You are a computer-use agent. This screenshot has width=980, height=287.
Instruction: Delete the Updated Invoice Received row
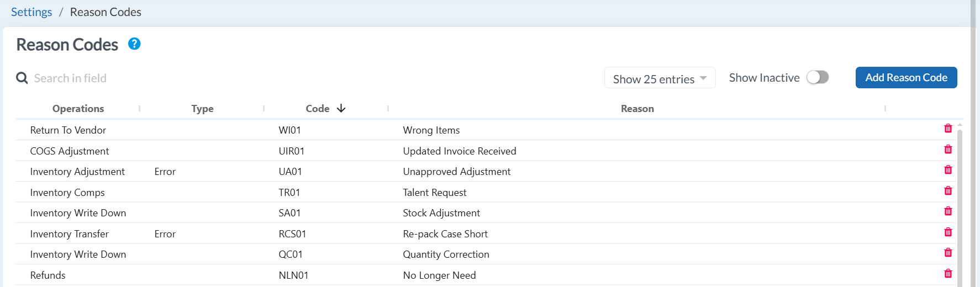coord(948,150)
